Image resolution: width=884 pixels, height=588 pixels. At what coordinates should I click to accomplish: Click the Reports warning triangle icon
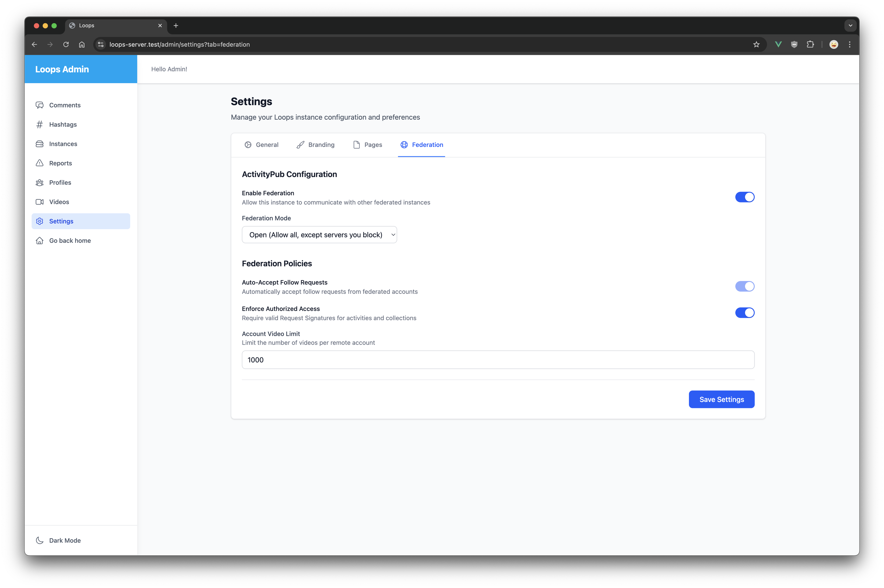[39, 163]
